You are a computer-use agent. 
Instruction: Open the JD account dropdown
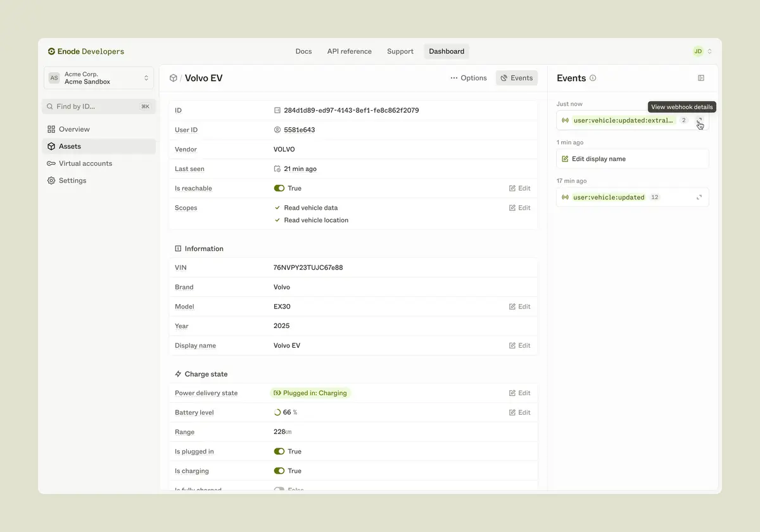pyautogui.click(x=698, y=51)
